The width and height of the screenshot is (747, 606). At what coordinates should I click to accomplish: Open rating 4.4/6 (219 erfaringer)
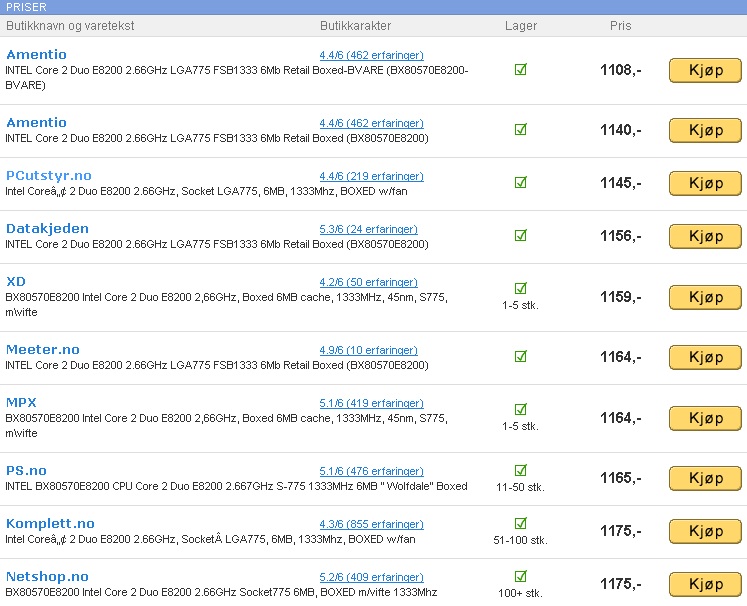[372, 176]
